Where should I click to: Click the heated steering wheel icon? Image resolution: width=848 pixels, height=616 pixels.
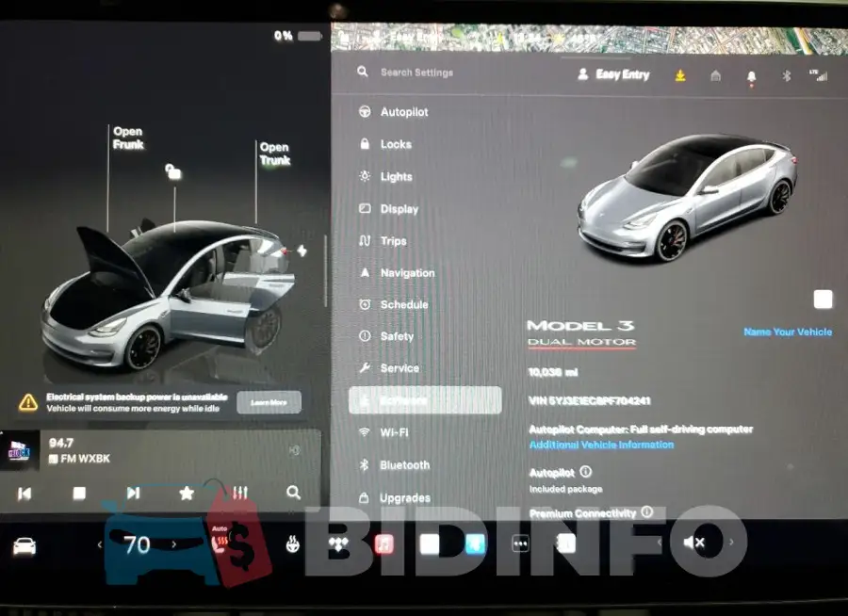(x=293, y=544)
